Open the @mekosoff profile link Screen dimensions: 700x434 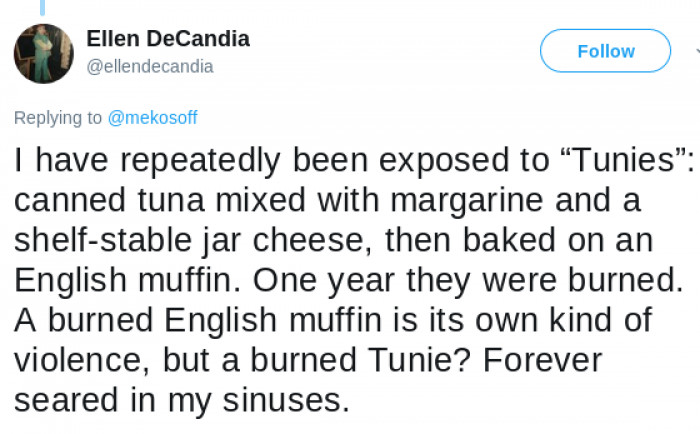coord(152,118)
